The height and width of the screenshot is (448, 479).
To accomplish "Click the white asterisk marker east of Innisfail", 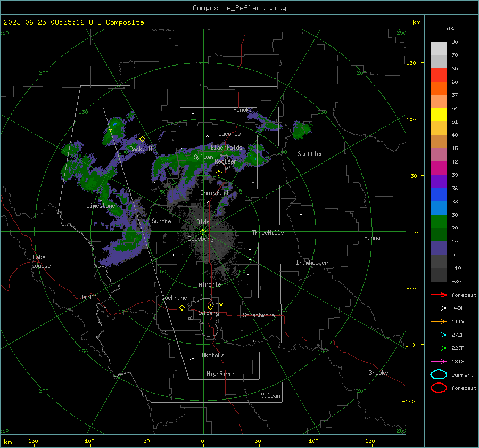I will coord(253,183).
